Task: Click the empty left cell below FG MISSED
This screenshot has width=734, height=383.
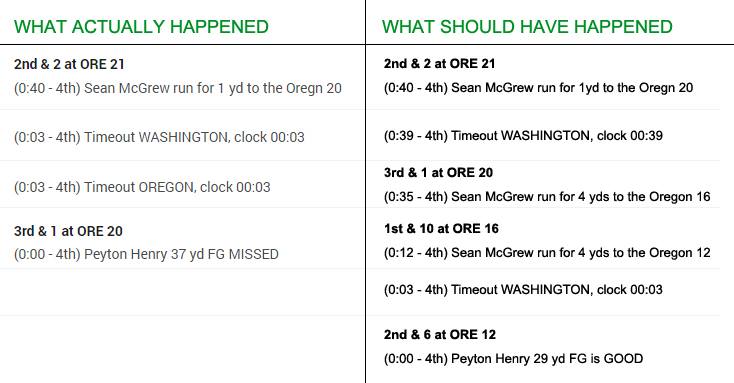Action: pos(182,292)
